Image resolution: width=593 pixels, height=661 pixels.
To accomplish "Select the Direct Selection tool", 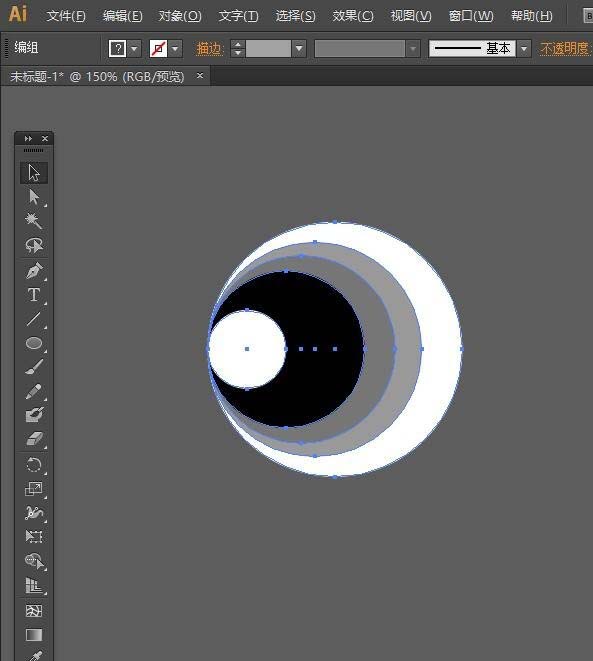I will click(x=34, y=197).
